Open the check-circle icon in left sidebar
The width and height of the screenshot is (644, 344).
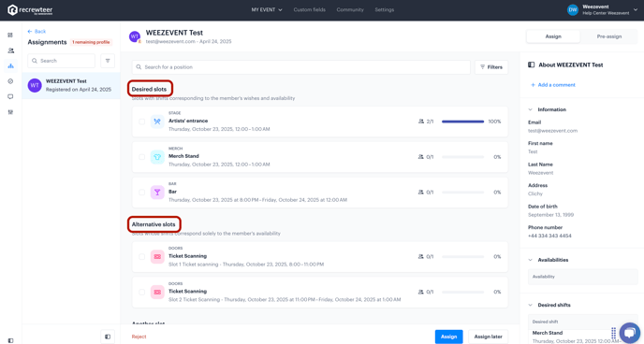(x=10, y=81)
